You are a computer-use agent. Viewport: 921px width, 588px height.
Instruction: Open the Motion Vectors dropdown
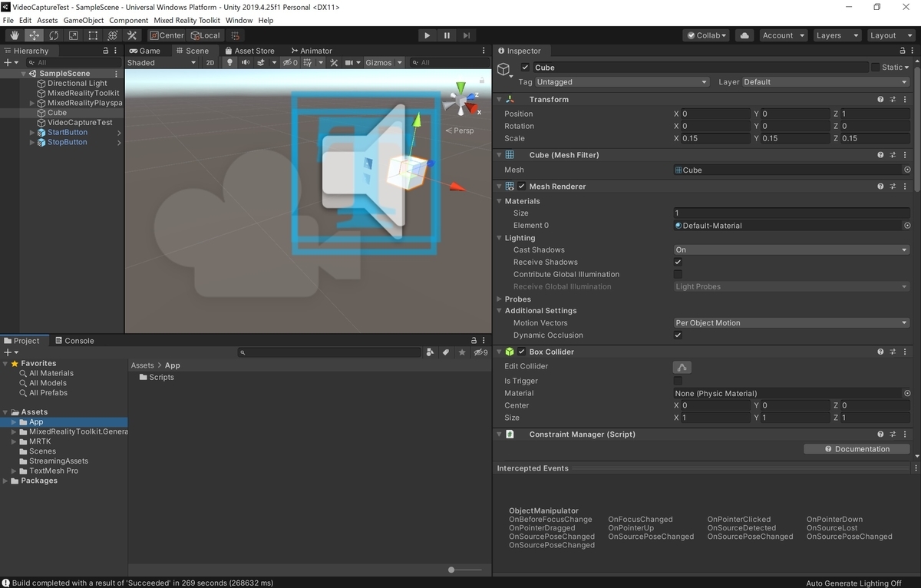tap(791, 323)
